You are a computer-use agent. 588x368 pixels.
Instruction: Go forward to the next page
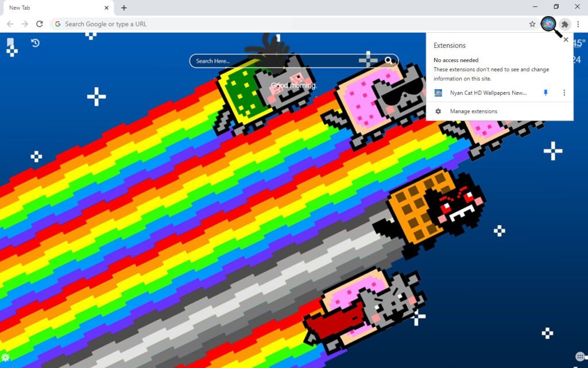(x=25, y=24)
